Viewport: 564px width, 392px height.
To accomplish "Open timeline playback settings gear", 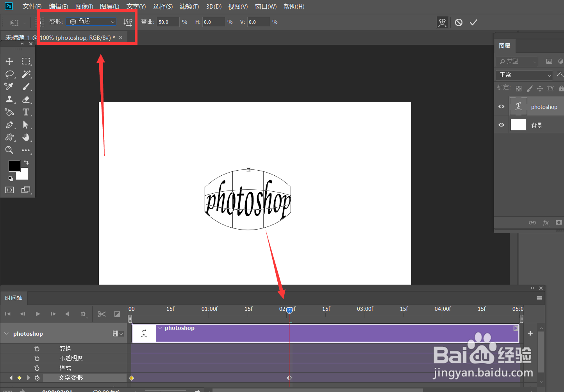I will [83, 314].
